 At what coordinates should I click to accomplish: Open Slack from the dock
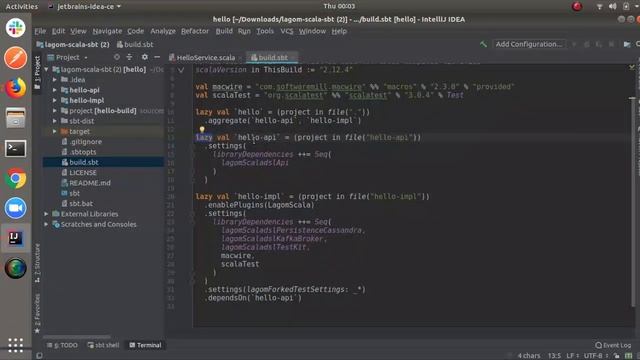(16, 28)
